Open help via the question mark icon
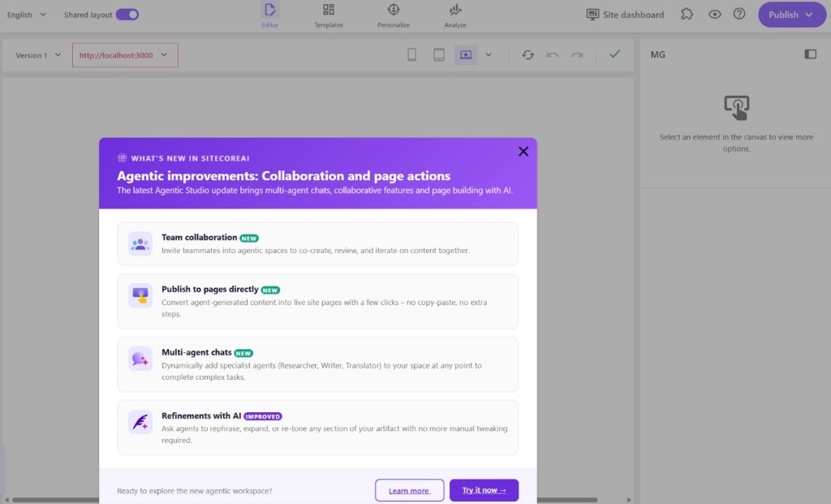 tap(739, 15)
